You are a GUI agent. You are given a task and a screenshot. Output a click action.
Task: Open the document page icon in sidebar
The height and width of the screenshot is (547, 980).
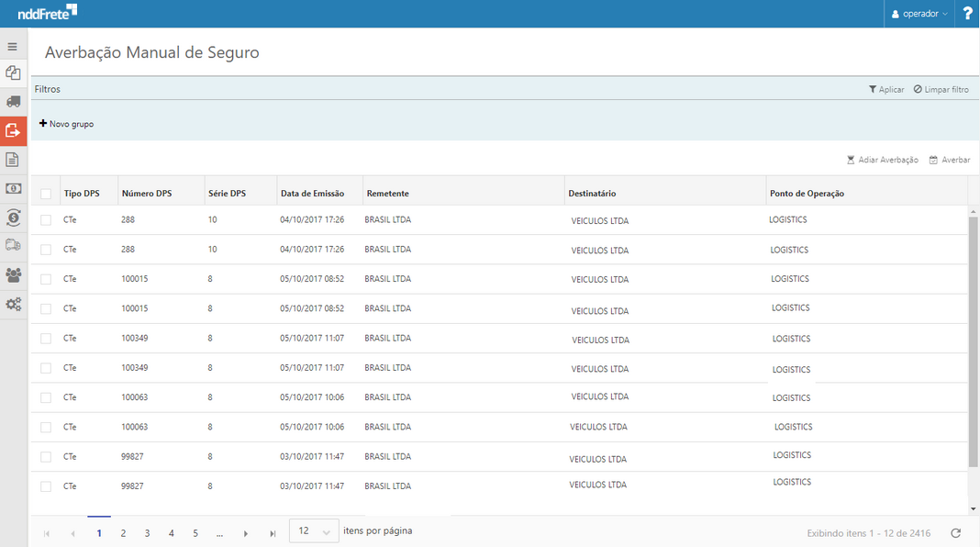(13, 160)
